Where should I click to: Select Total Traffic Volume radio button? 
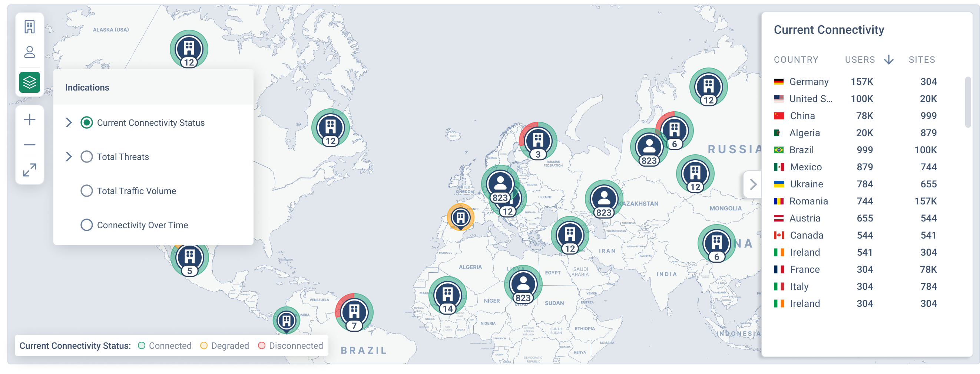coord(87,191)
